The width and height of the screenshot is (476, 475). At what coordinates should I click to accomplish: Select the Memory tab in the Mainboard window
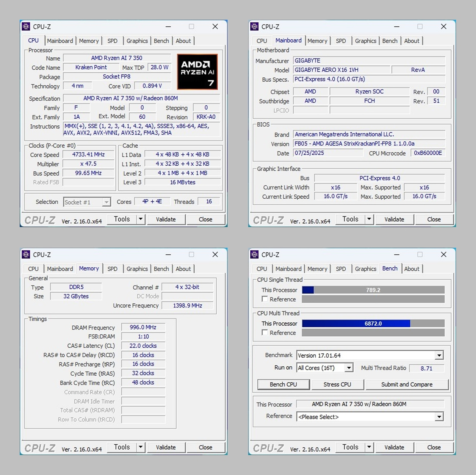point(317,41)
